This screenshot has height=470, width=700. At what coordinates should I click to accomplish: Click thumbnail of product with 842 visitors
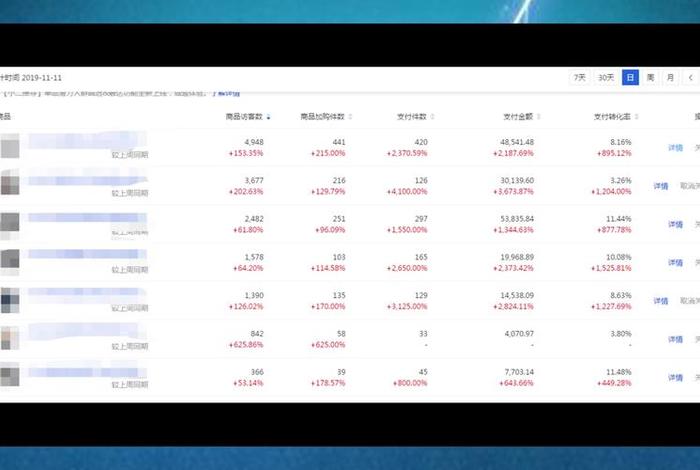point(10,338)
